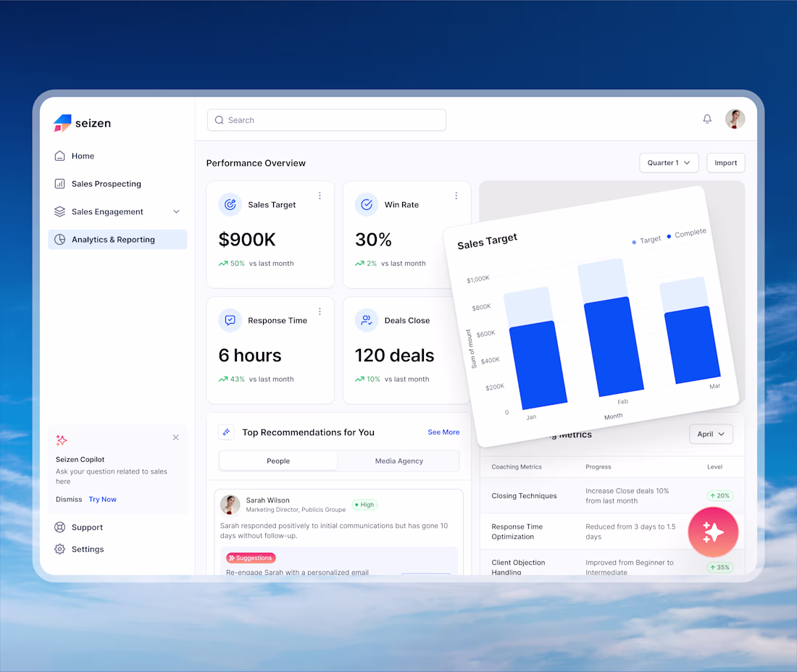Open the Quarter 1 dropdown
The image size is (797, 672).
coord(669,163)
